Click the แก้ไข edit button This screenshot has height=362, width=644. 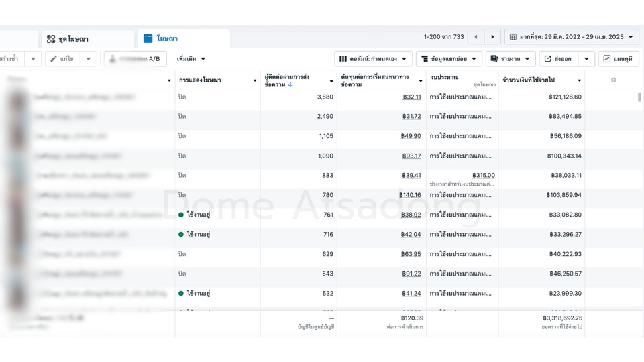click(x=62, y=59)
